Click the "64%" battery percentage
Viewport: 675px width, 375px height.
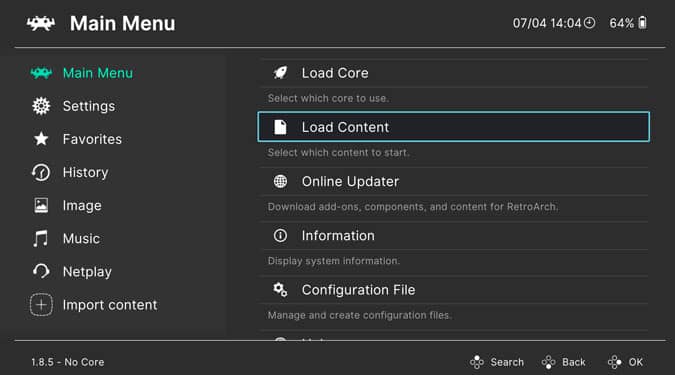[x=622, y=23]
